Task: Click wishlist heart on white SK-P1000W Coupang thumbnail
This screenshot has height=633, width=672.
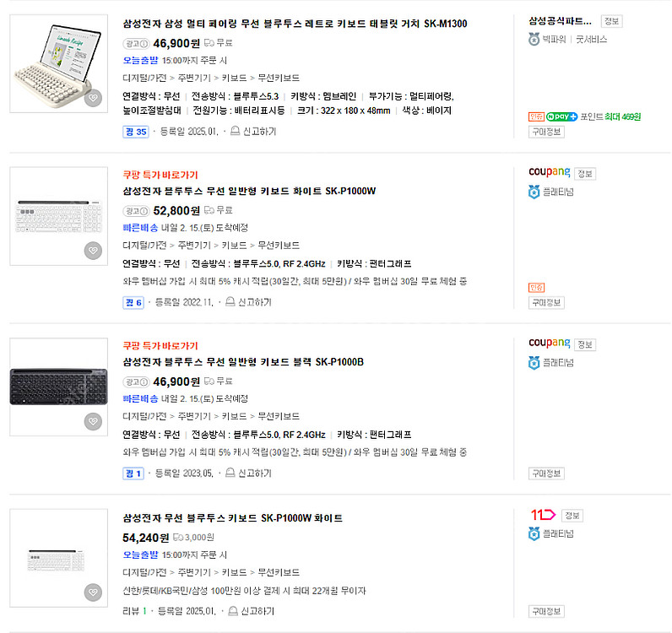Action: click(93, 251)
